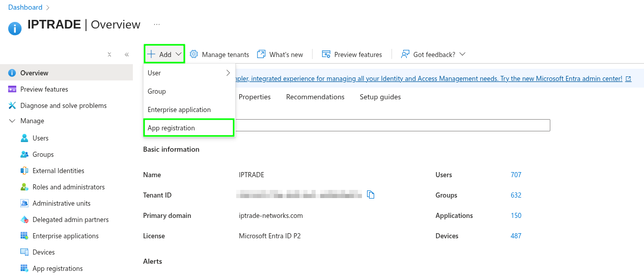Open the Groups count 632 link
This screenshot has width=644, height=278.
[516, 195]
